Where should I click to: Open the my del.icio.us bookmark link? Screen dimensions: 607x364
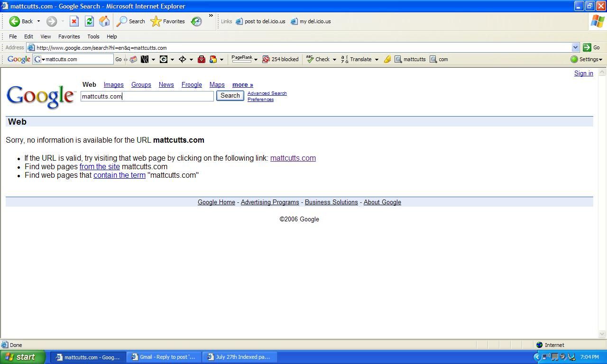coord(311,21)
